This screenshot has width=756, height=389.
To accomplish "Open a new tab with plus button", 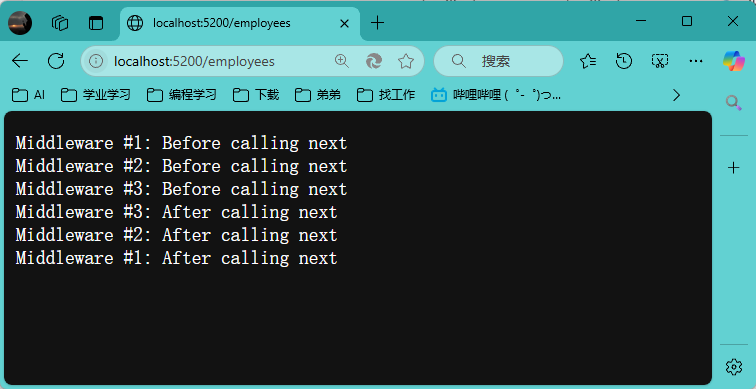I will (x=378, y=23).
